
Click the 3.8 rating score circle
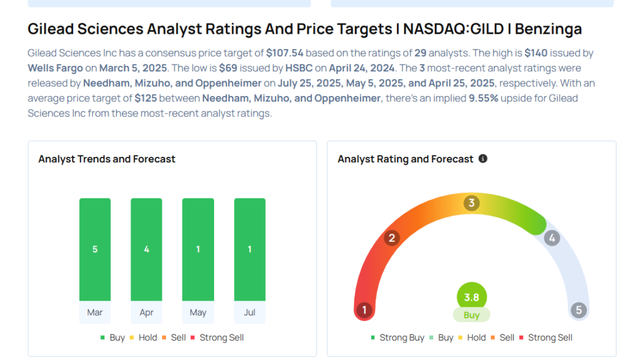pyautogui.click(x=472, y=297)
